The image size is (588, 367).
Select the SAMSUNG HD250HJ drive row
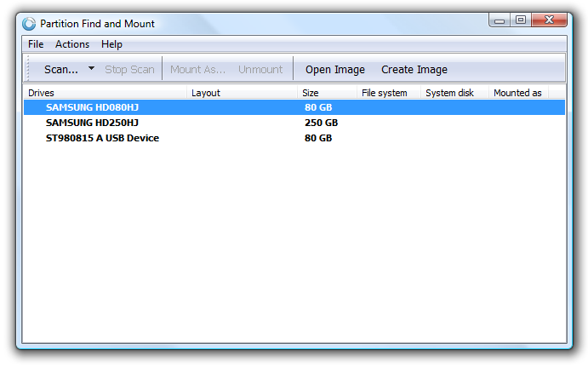(92, 123)
